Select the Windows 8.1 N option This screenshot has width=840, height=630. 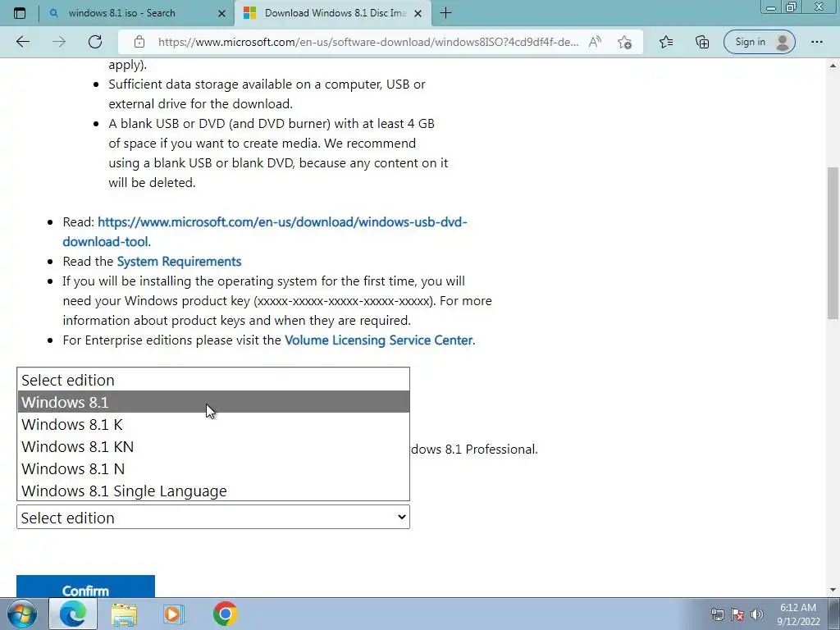pyautogui.click(x=213, y=468)
